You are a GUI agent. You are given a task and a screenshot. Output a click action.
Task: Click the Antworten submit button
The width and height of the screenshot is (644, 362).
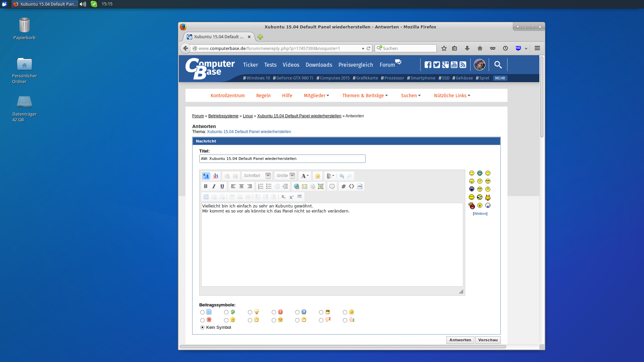460,340
